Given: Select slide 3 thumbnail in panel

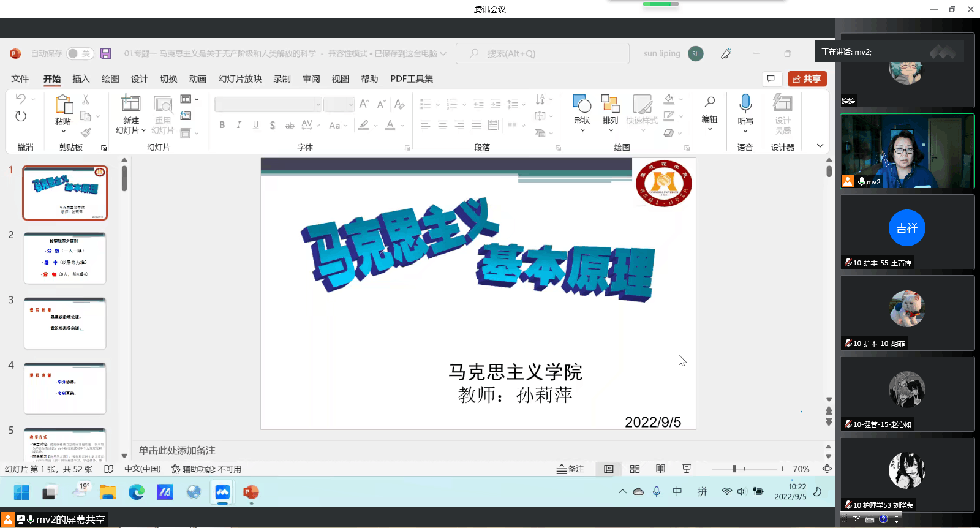Looking at the screenshot, I should (65, 323).
